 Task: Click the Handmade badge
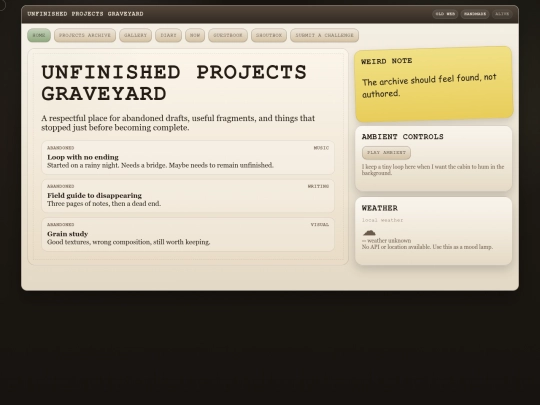click(475, 14)
